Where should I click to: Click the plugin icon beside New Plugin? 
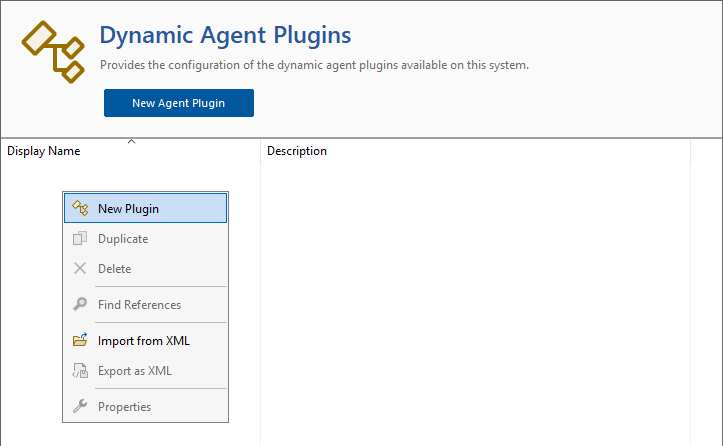81,208
